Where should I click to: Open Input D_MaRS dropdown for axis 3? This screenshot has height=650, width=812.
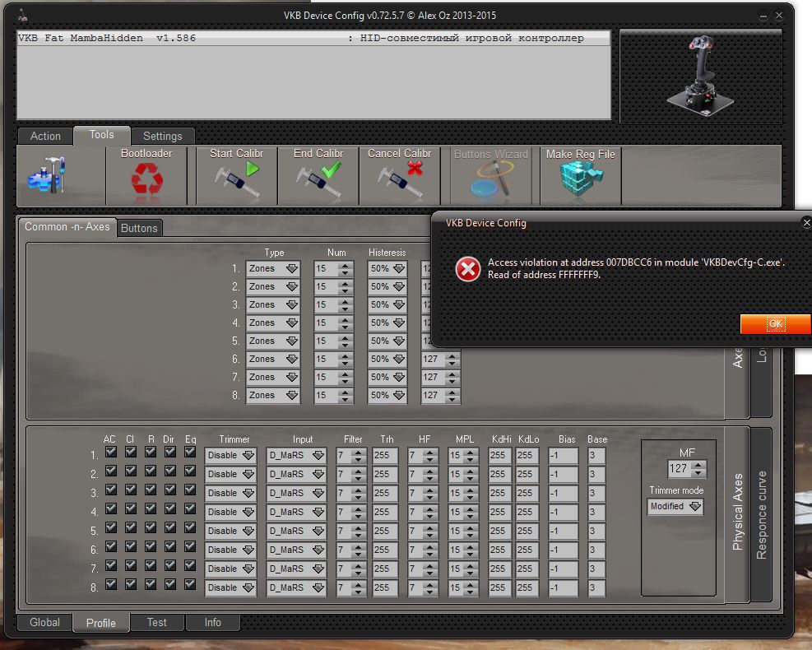point(296,493)
